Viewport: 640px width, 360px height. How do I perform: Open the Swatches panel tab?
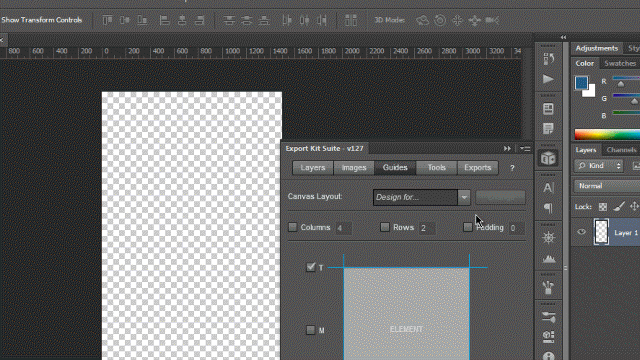620,63
